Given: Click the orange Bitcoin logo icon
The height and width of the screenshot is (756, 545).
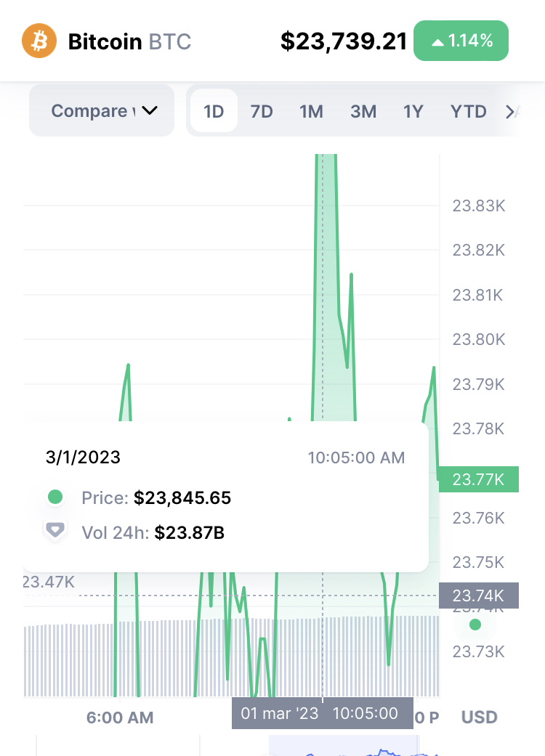Looking at the screenshot, I should (x=39, y=41).
